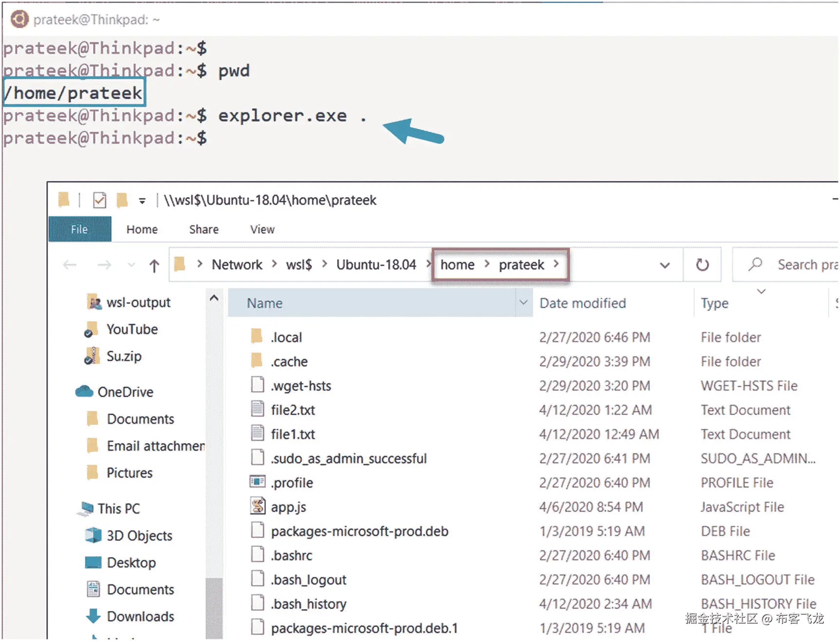Select the file2.txt text document
The image size is (840, 641).
293,410
